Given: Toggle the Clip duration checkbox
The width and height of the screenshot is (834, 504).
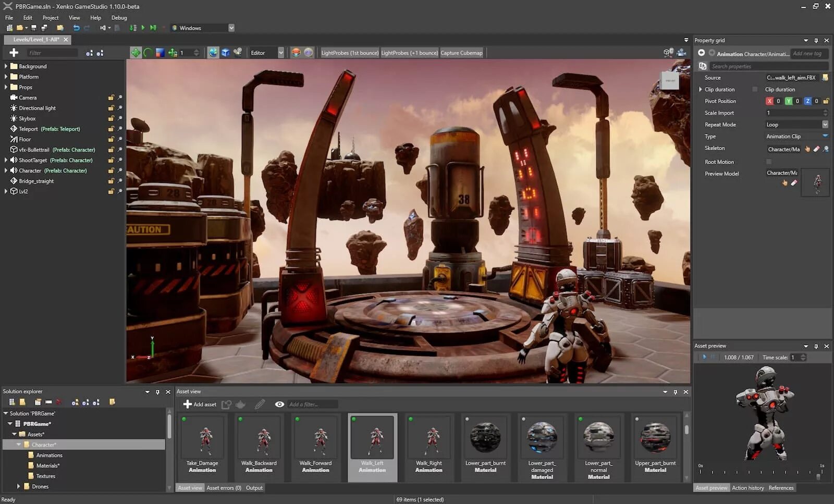Looking at the screenshot, I should point(755,90).
